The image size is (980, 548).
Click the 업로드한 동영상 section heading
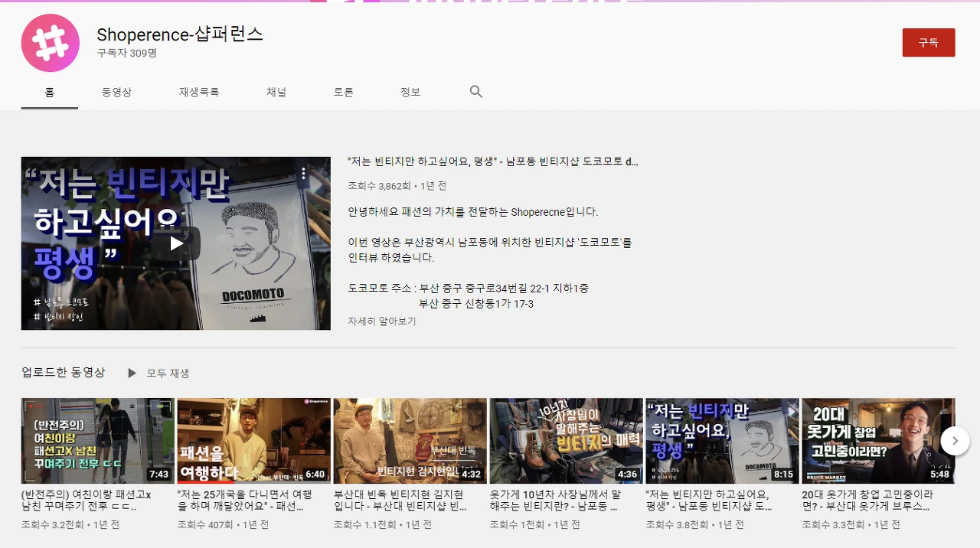coord(63,373)
